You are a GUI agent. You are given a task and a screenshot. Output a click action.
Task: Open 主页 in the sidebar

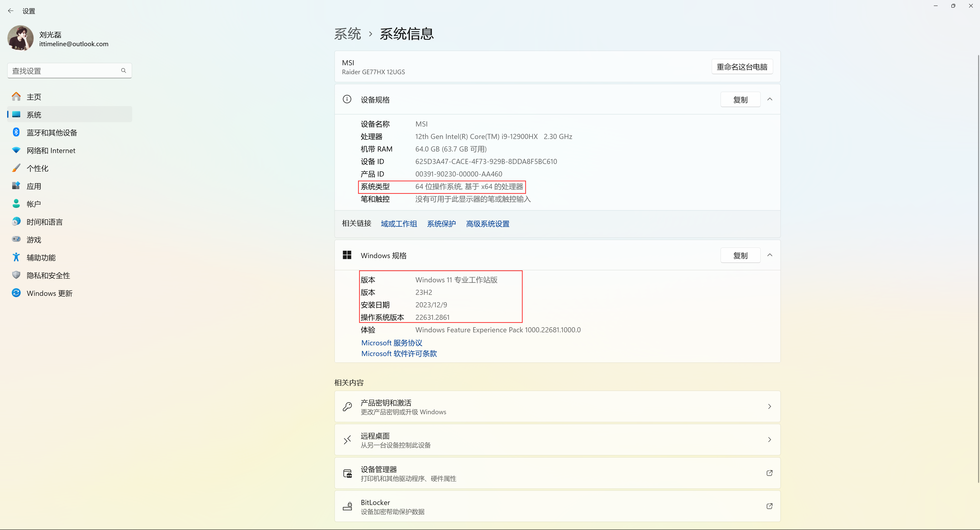pos(70,97)
